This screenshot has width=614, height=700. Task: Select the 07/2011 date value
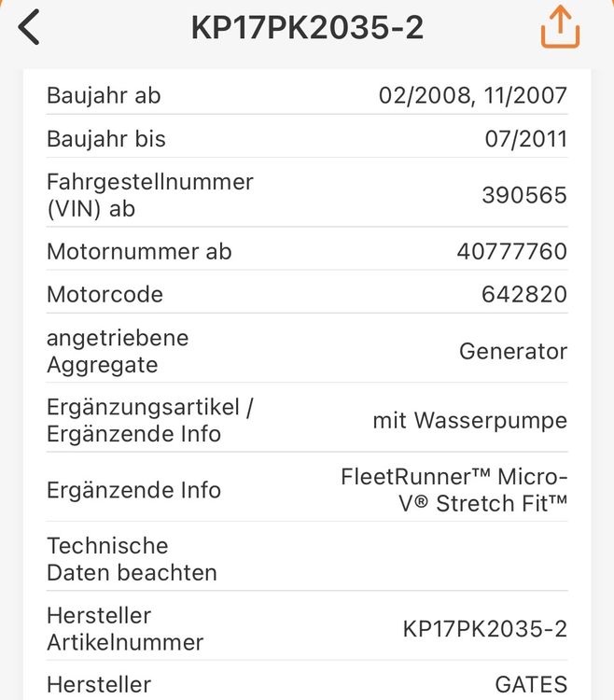(526, 139)
